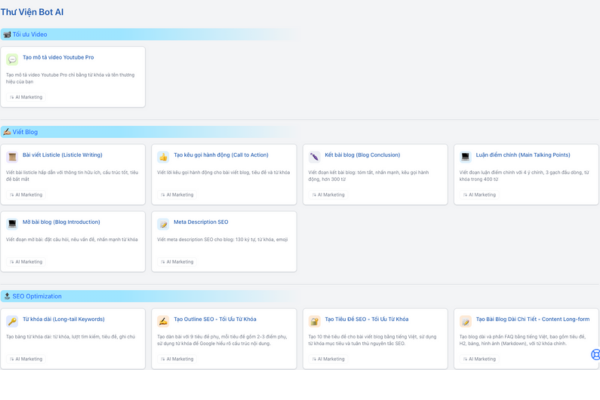Click the Blog Introduction card icon
Screen dimensions: 600x400
(x=13, y=223)
